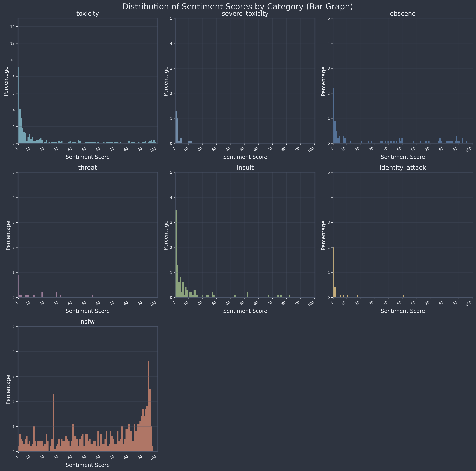Screen dimensions: 476x471
Task: Click the threat chart's 'Percentage' axis label
Action: tap(8, 235)
